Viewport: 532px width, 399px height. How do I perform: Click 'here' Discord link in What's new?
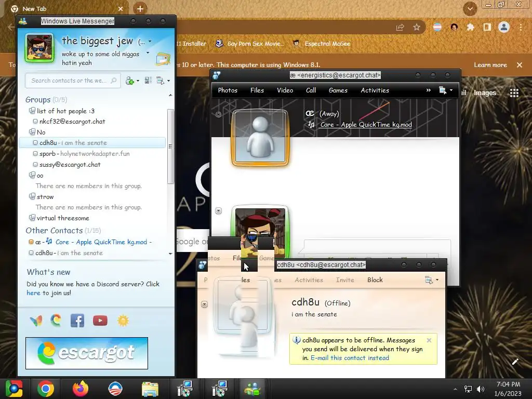(x=33, y=293)
